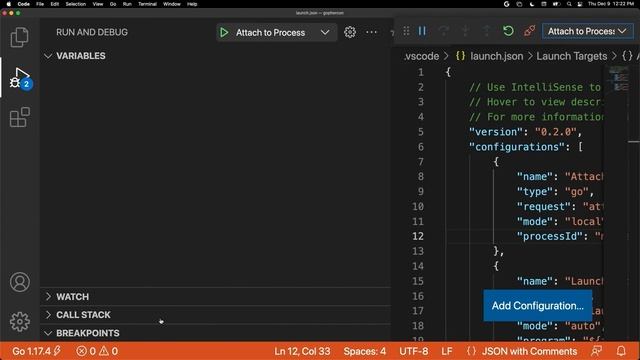Viewport: 640px width, 360px height.
Task: Restart the debug session
Action: pyautogui.click(x=508, y=31)
